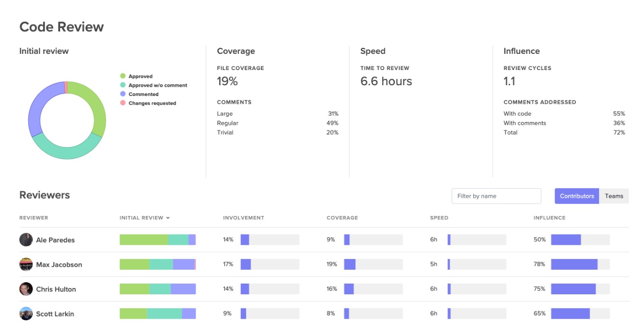
Task: Sort by Initial Review column arrow
Action: [168, 218]
